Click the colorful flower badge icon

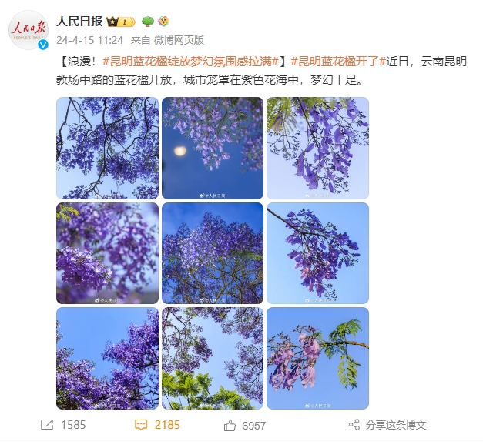[x=163, y=22]
